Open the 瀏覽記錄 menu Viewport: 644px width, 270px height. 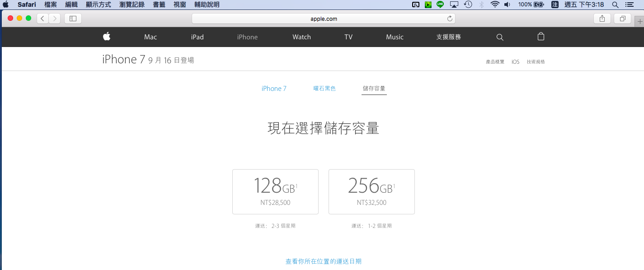point(132,5)
